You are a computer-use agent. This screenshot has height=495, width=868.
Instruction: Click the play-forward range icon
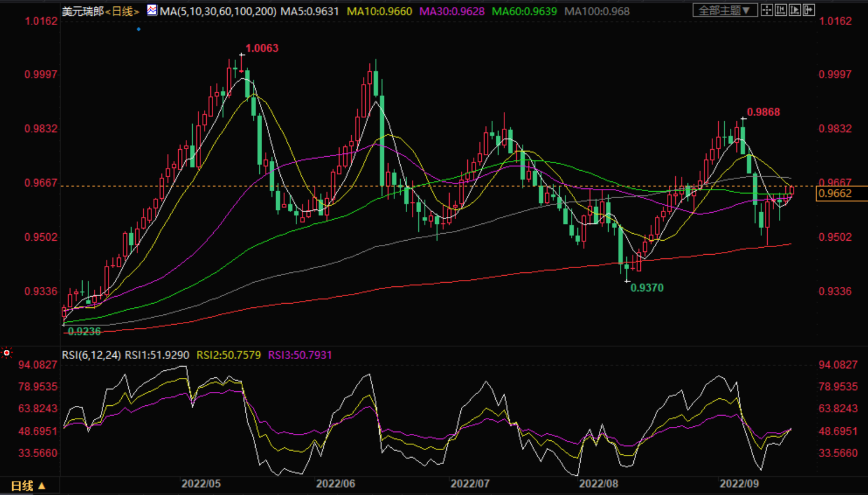coord(795,10)
